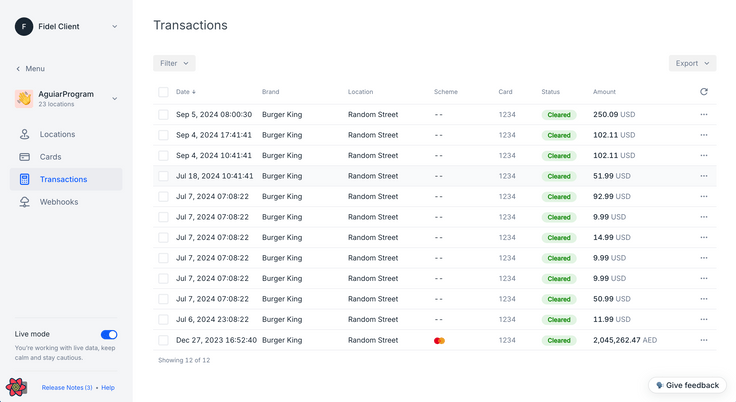
Task: Open the Locations icon in the sidebar
Action: point(24,134)
